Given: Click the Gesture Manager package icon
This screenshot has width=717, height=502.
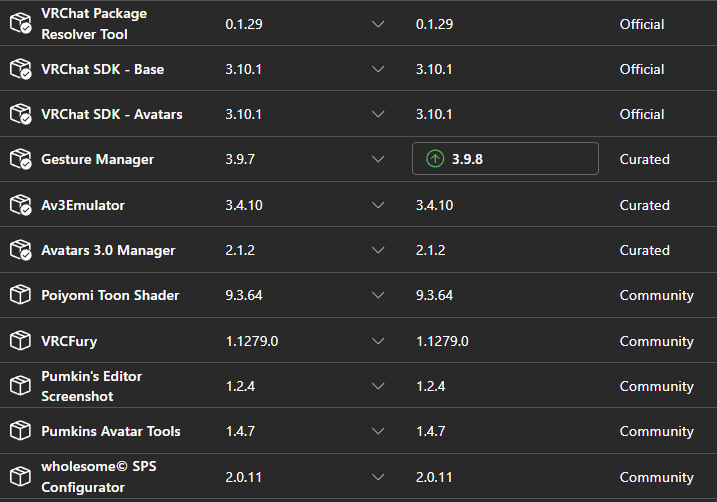Looking at the screenshot, I should point(21,159).
